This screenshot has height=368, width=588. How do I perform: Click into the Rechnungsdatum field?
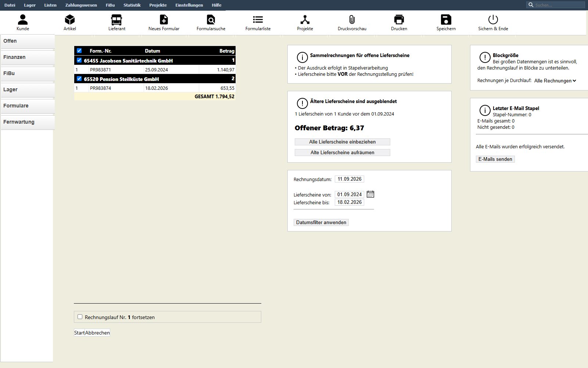(x=349, y=179)
